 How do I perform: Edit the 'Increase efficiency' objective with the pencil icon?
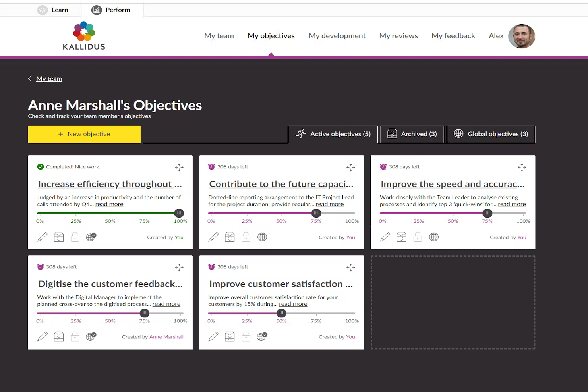click(x=43, y=237)
